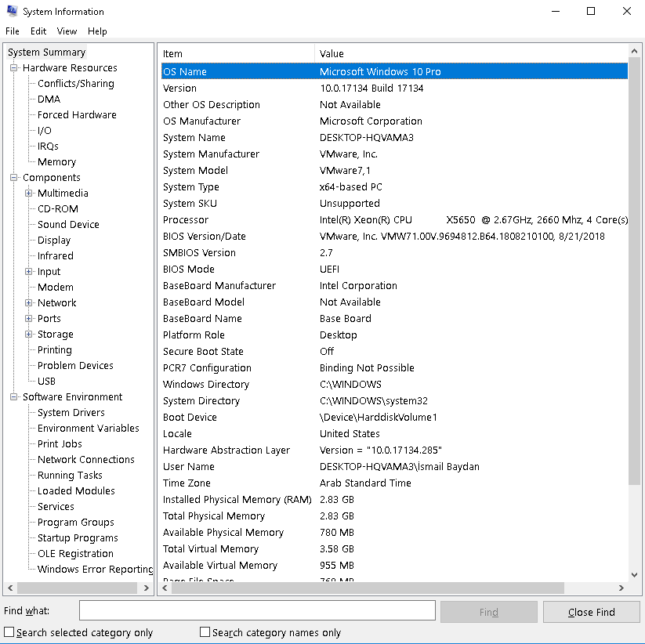Viewport: 645px width, 644px height.
Task: Select Print Jobs tree item
Action: click(60, 443)
